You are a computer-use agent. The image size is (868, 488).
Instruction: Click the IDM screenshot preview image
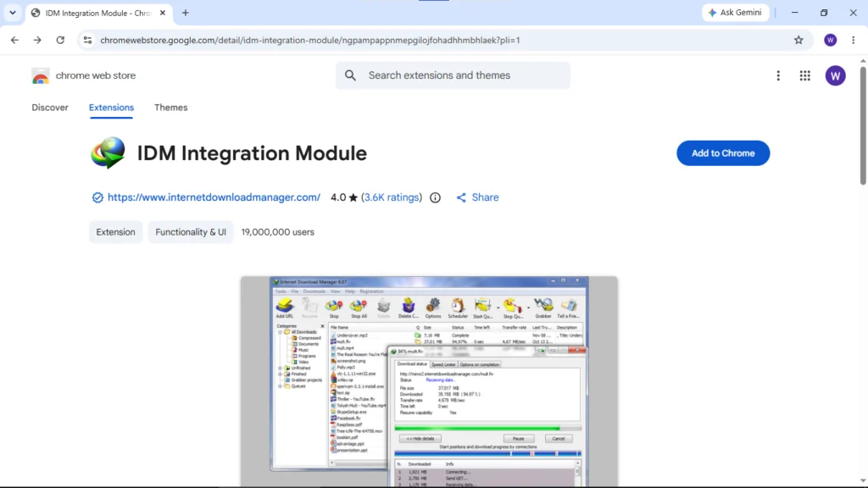(429, 382)
